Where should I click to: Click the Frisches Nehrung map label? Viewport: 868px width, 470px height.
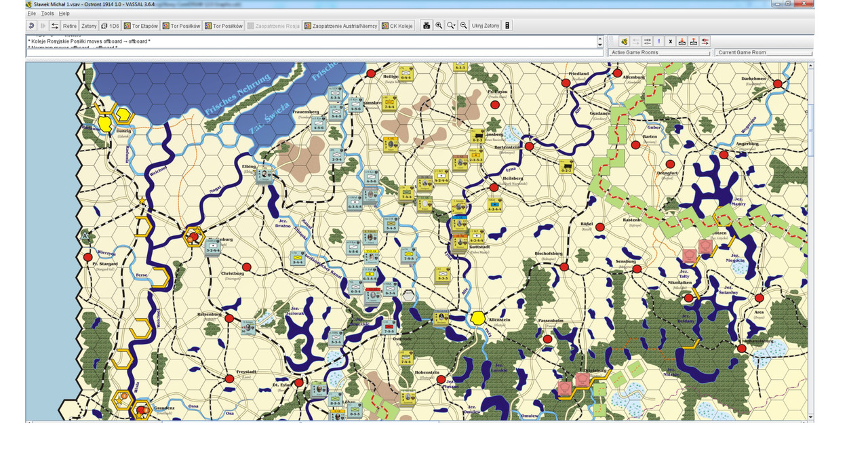point(239,95)
